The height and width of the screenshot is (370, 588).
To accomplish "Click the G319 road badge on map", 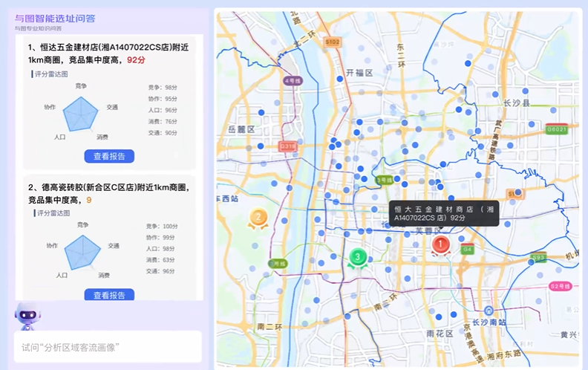I will [x=288, y=146].
